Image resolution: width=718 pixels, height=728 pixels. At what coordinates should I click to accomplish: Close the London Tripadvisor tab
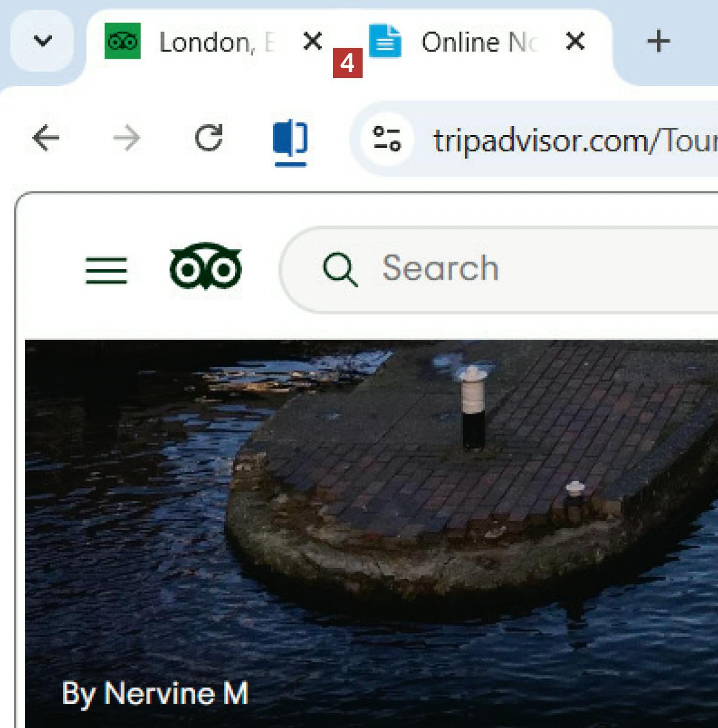click(312, 41)
